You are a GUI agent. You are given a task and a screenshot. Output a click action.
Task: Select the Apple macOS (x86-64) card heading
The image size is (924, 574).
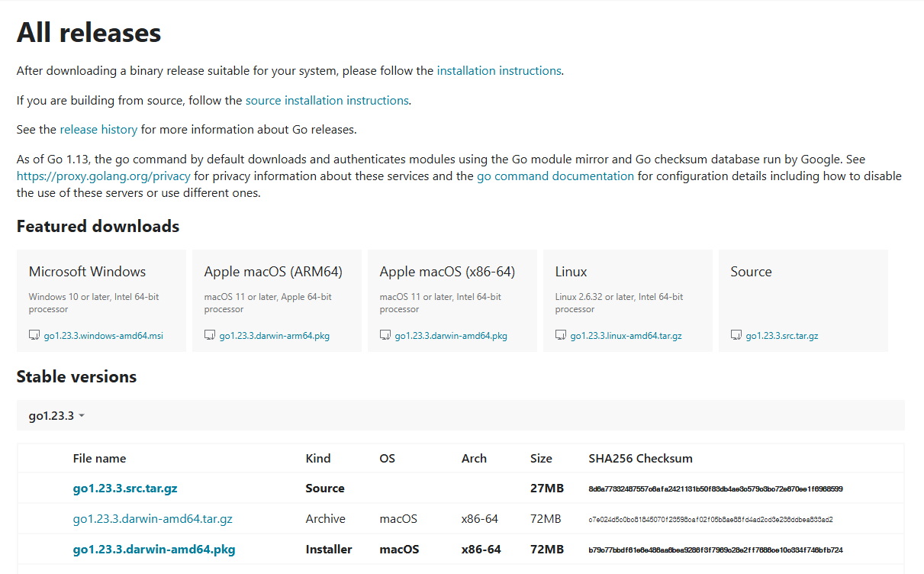tap(447, 272)
